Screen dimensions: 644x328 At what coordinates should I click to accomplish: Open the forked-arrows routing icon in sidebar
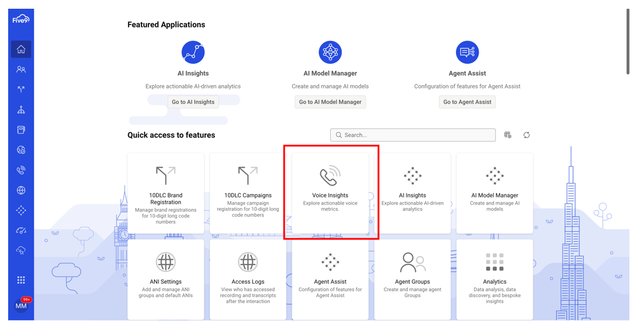coord(21,89)
